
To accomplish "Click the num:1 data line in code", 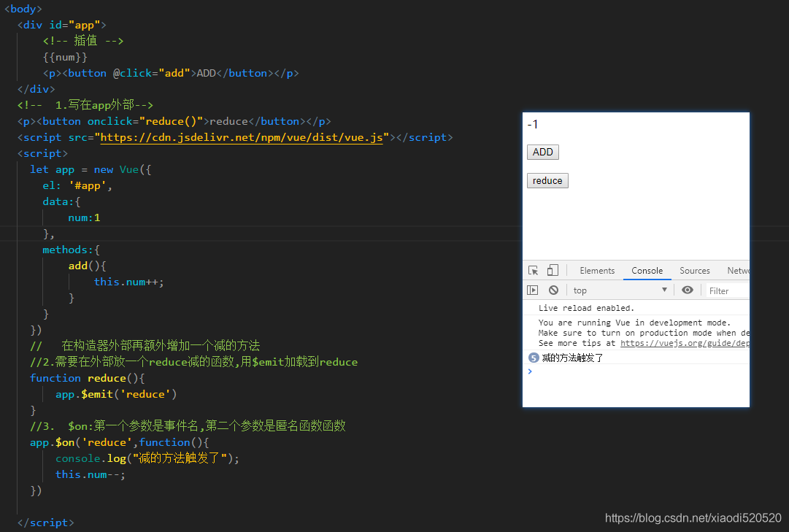I will click(x=84, y=218).
